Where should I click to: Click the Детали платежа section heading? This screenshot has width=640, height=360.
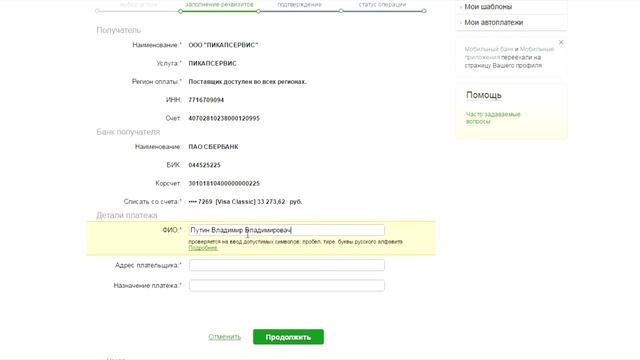coord(127,215)
